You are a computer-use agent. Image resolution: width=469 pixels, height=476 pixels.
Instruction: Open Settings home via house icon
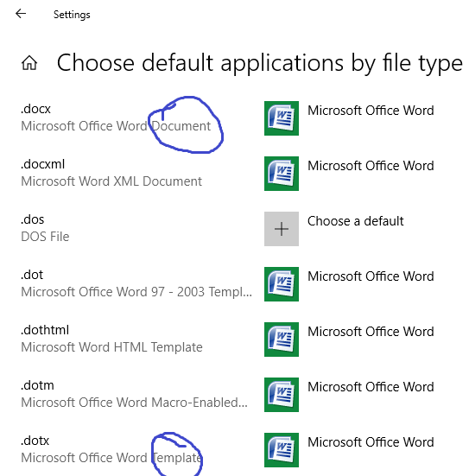[x=29, y=63]
